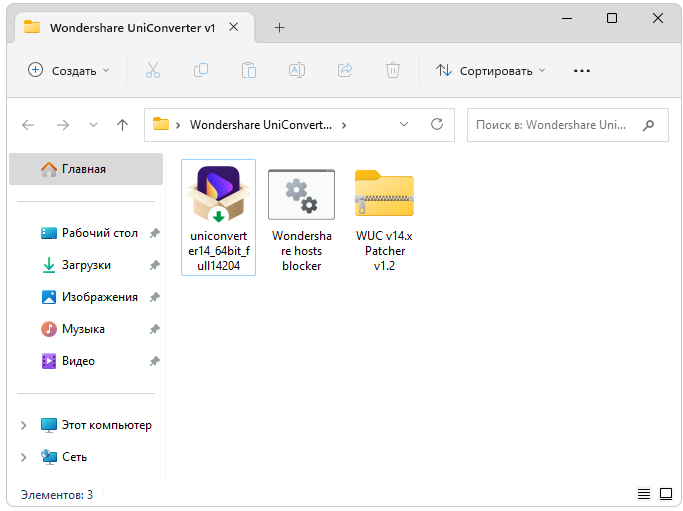Select Главная in navigation pane
This screenshot has width=683, height=511.
point(86,169)
